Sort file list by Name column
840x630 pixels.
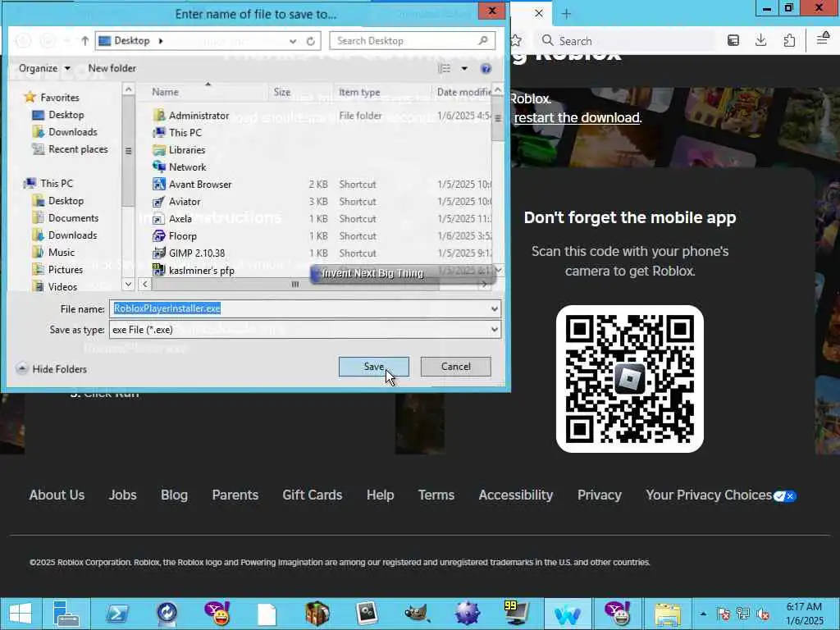(x=165, y=92)
